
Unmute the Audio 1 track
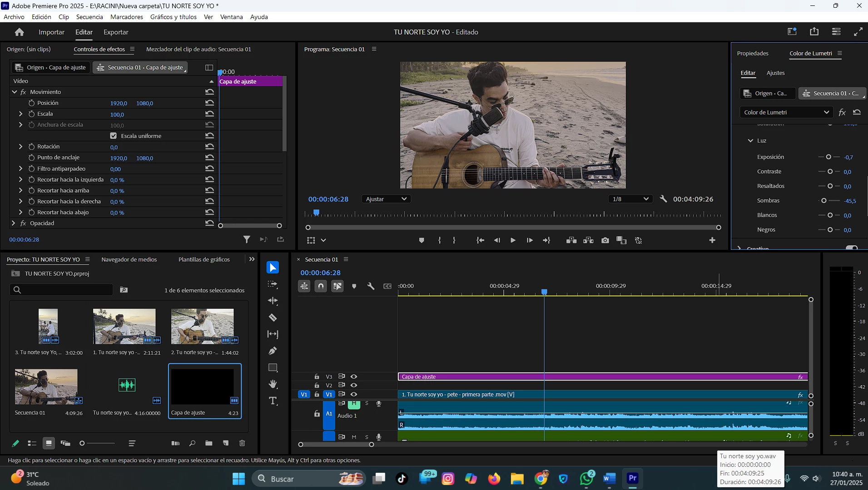[354, 404]
